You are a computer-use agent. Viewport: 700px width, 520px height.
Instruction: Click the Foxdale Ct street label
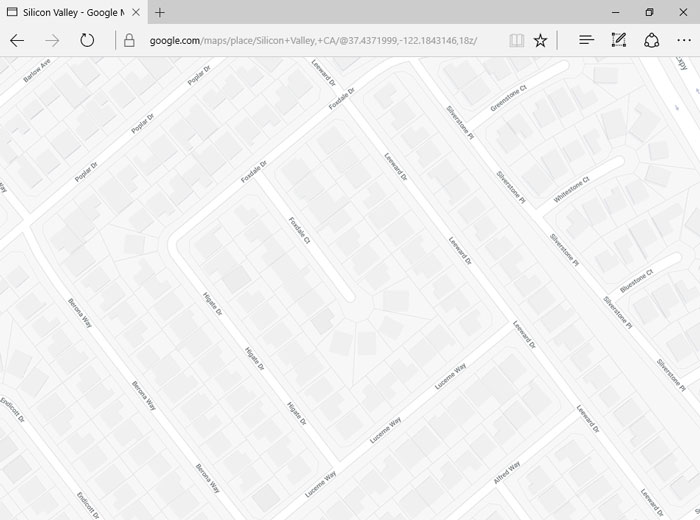[x=300, y=231]
